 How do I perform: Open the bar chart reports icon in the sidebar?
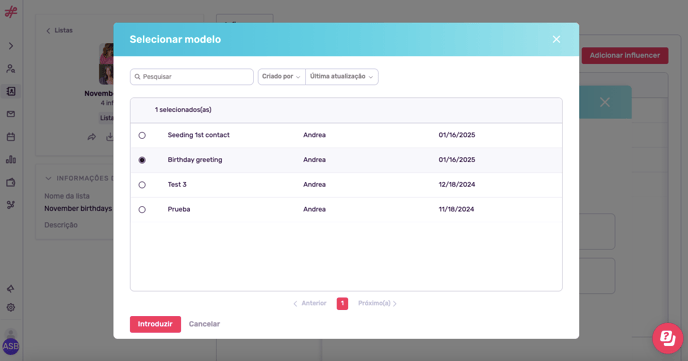[x=11, y=160]
